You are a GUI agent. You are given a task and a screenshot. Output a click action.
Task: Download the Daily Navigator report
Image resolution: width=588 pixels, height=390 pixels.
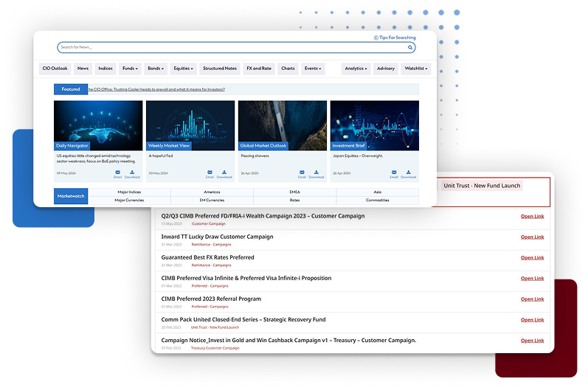pyautogui.click(x=132, y=174)
